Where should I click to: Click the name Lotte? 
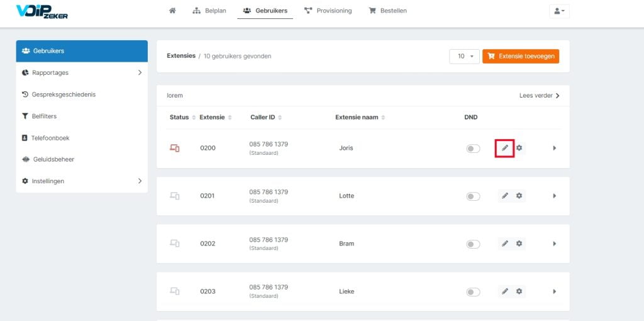point(347,196)
